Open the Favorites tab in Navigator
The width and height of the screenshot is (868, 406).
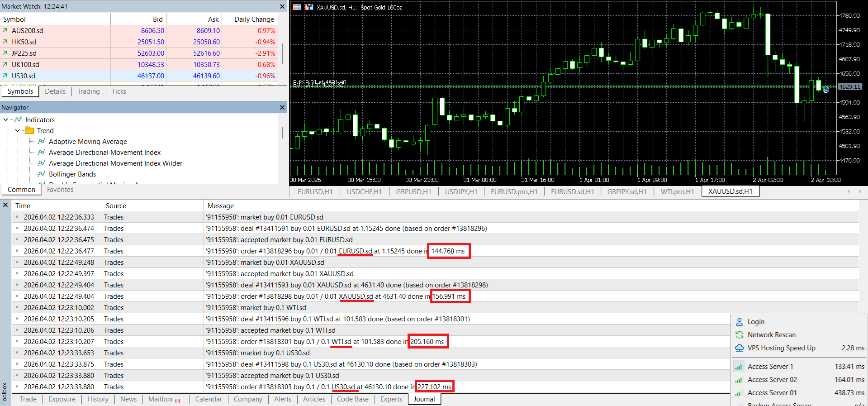coord(60,190)
